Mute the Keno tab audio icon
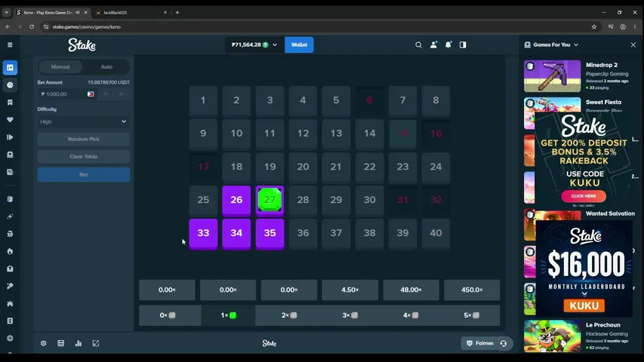Viewport: 644px width, 362px height. point(78,12)
